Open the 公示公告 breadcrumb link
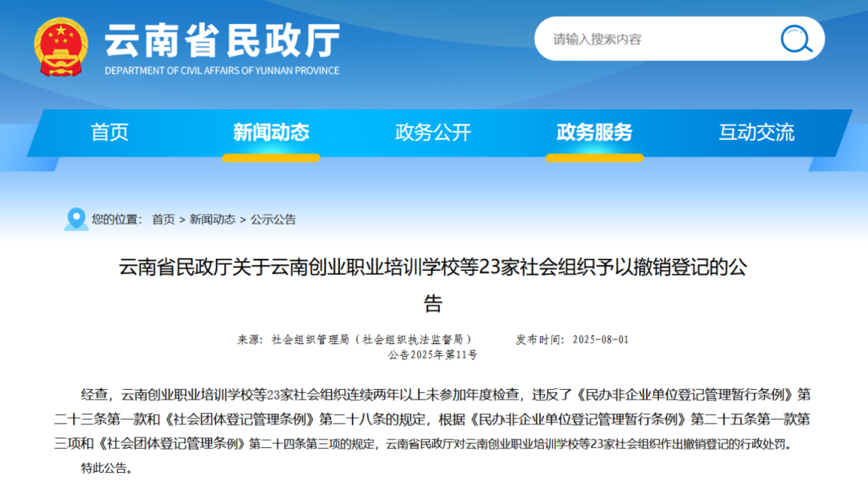868x484 pixels. (x=272, y=218)
